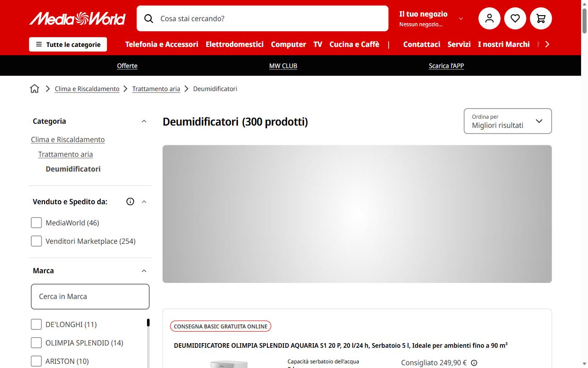The height and width of the screenshot is (368, 588).
Task: Open Elettrodomestici menu
Action: (x=235, y=44)
